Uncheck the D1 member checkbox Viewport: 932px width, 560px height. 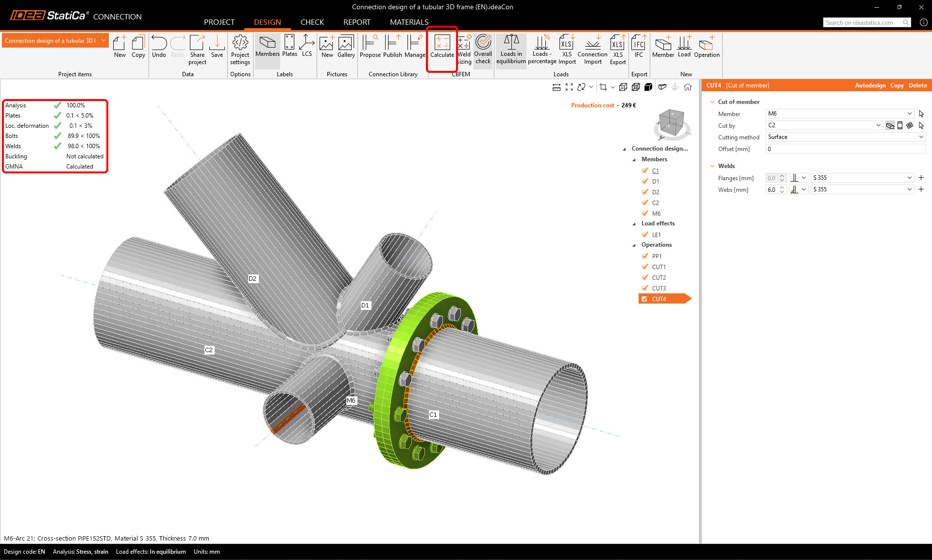click(645, 181)
